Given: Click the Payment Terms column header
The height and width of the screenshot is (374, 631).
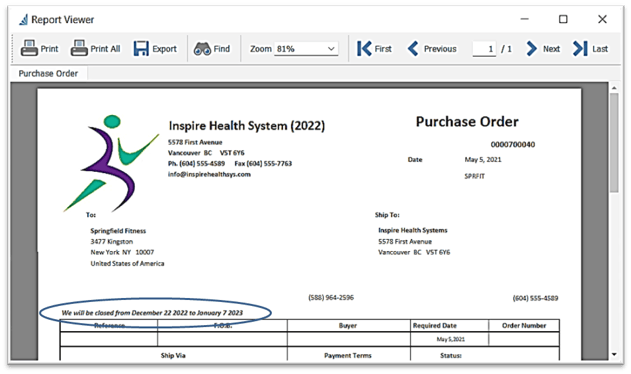Looking at the screenshot, I should pyautogui.click(x=348, y=355).
